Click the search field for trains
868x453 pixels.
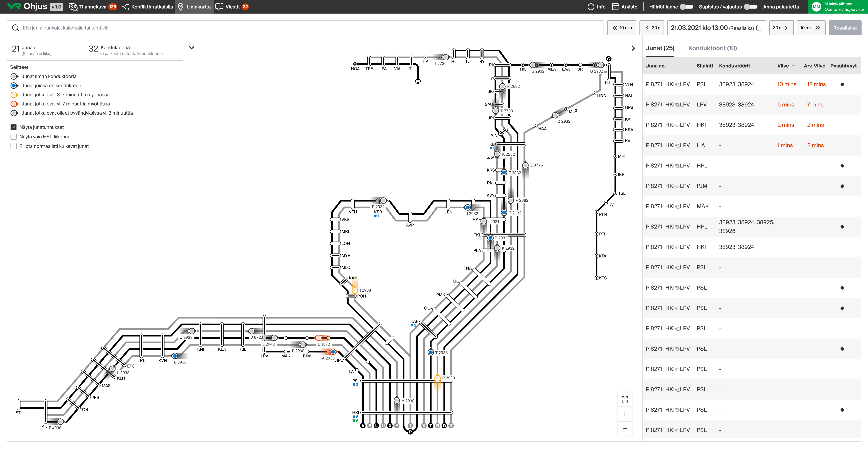(305, 28)
